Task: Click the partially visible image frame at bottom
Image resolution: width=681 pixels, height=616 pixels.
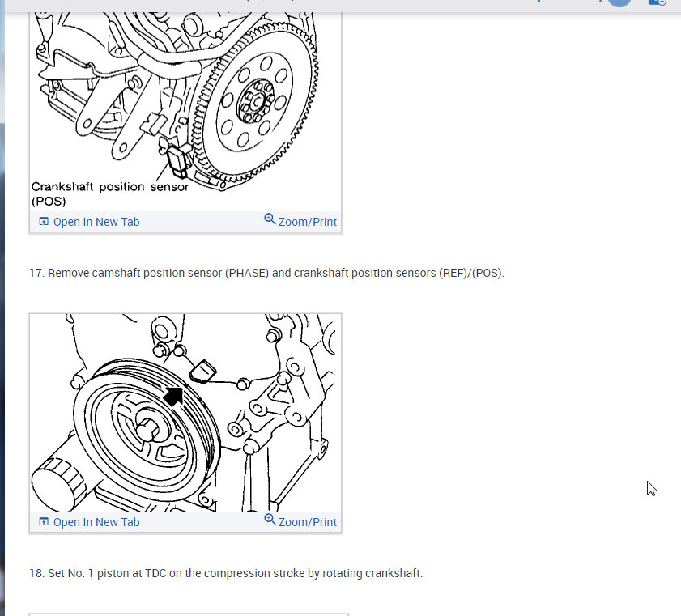Action: click(x=189, y=614)
